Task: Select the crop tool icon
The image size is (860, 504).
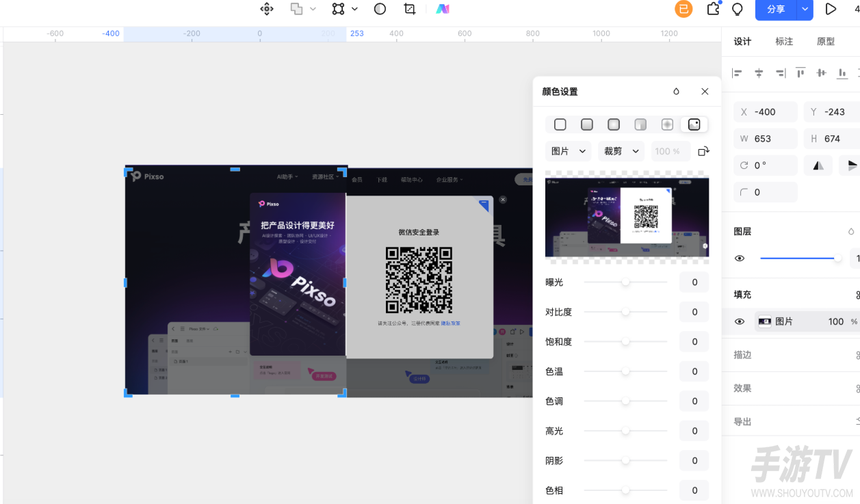Action: (410, 9)
